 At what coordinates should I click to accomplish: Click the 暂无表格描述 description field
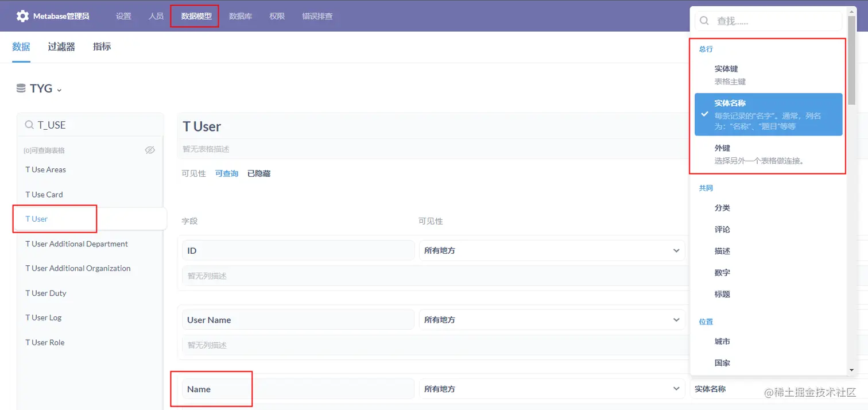tap(433, 149)
